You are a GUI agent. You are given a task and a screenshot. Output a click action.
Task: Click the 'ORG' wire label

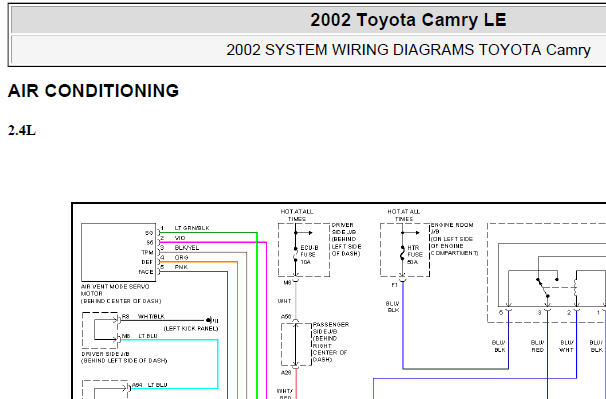pos(181,257)
